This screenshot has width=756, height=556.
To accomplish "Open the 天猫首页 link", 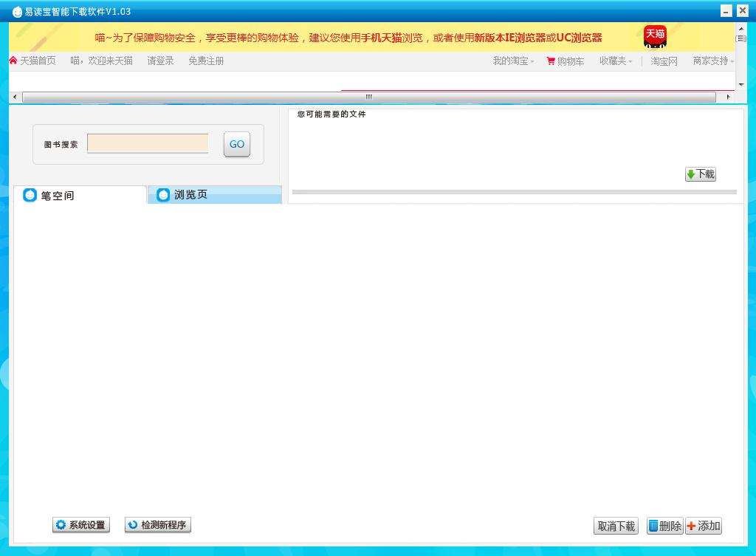I will point(38,61).
